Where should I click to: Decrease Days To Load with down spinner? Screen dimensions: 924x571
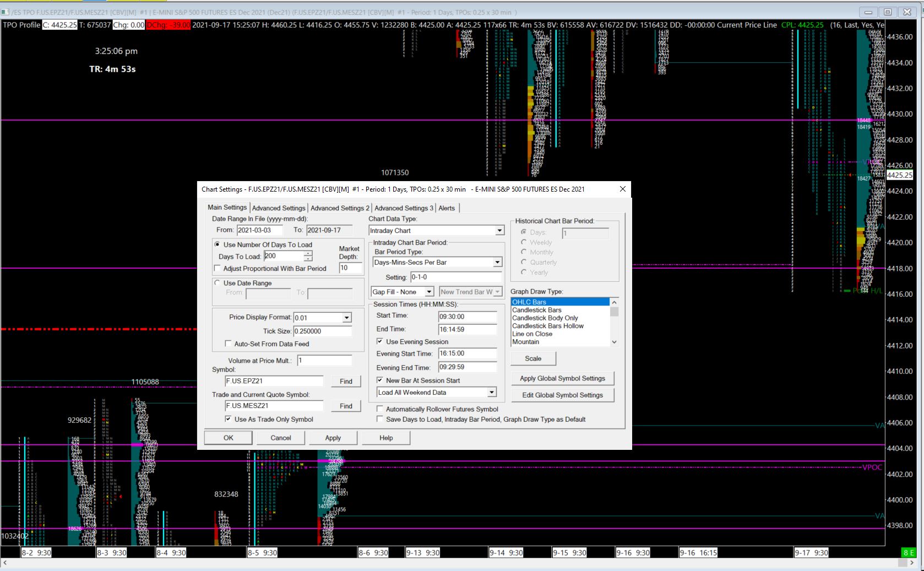point(308,259)
